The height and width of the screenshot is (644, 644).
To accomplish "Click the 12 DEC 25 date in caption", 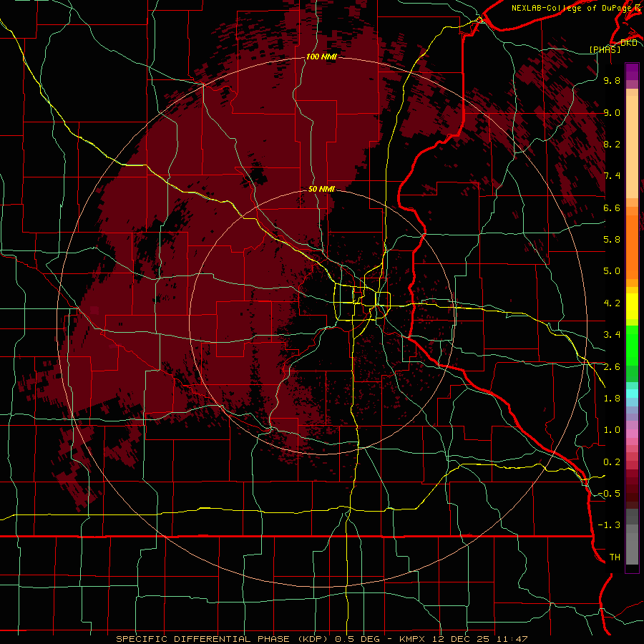I will pos(459,639).
